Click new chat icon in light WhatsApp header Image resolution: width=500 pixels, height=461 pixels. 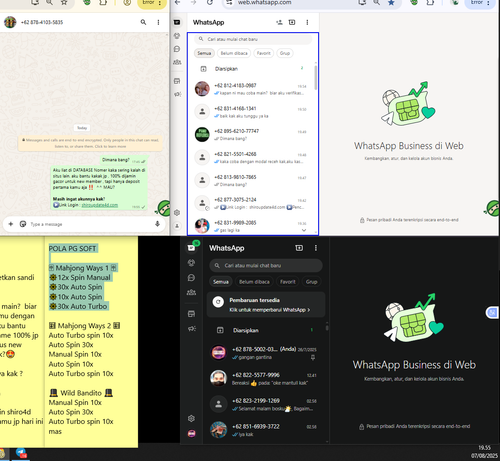point(292,22)
